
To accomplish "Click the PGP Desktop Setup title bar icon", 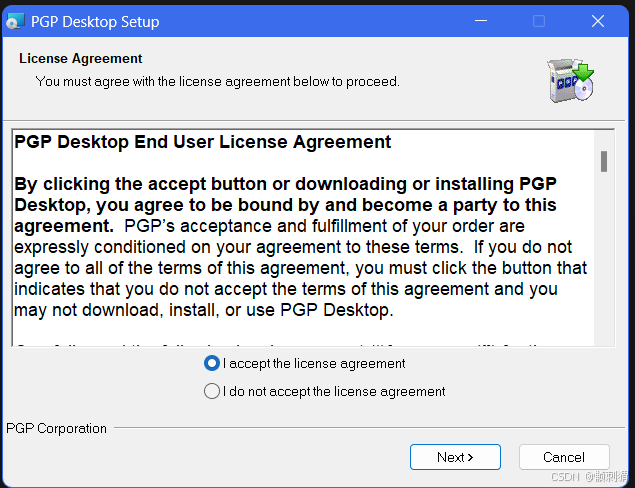I will tap(16, 21).
